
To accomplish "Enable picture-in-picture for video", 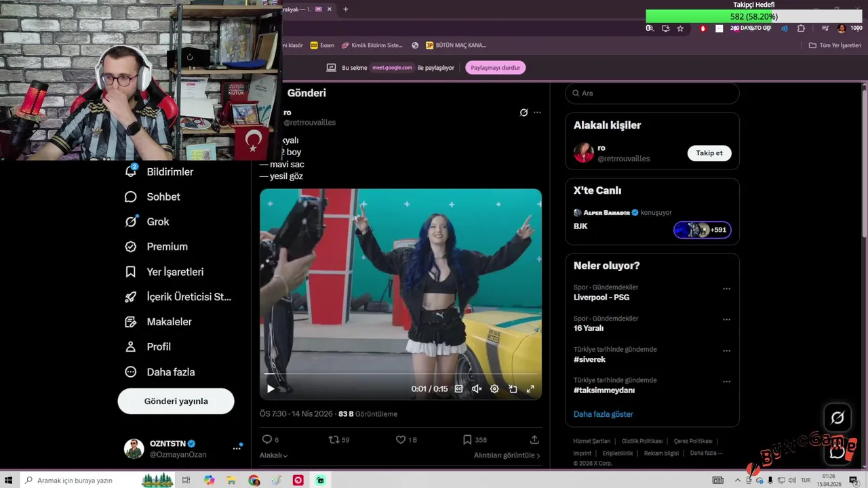I will [x=513, y=389].
